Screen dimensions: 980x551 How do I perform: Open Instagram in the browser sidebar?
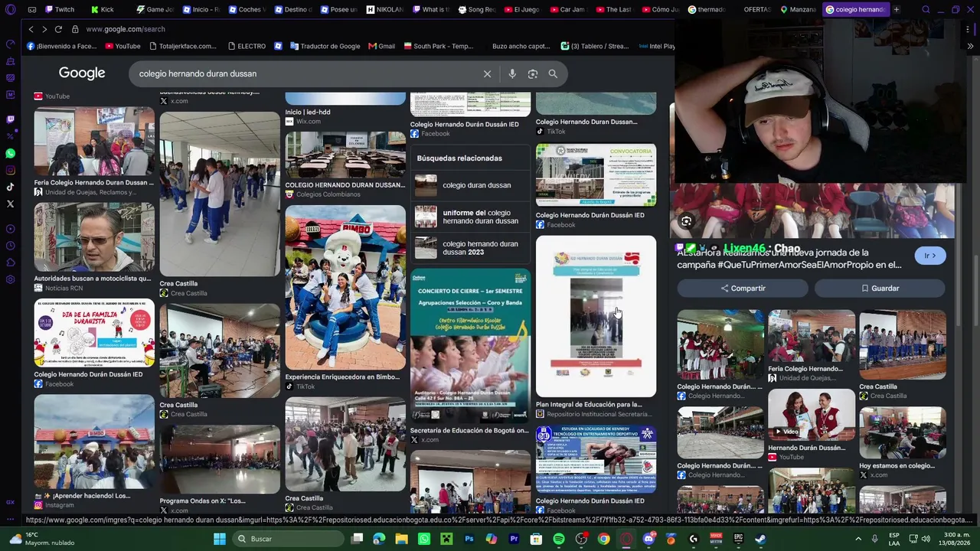point(10,171)
